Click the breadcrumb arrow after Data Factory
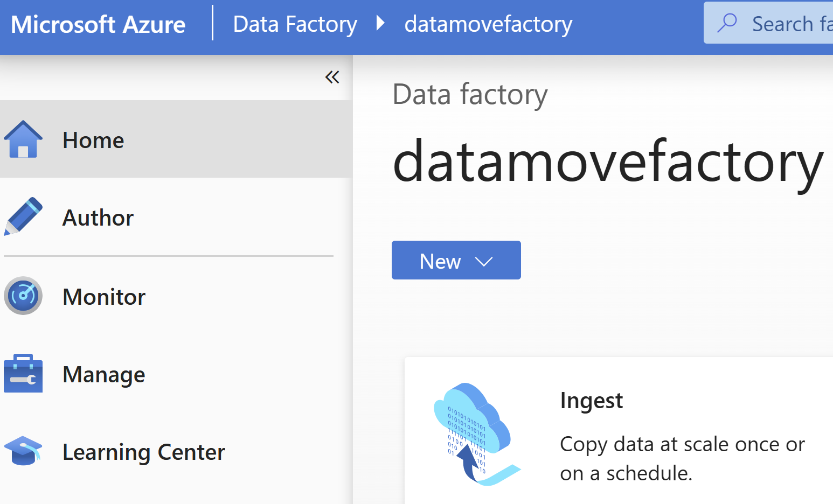 click(380, 23)
